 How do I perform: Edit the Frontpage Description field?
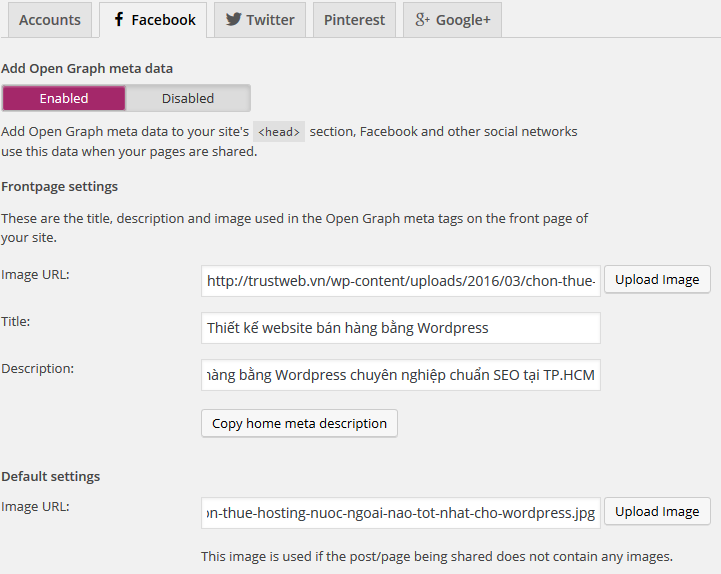pos(401,375)
